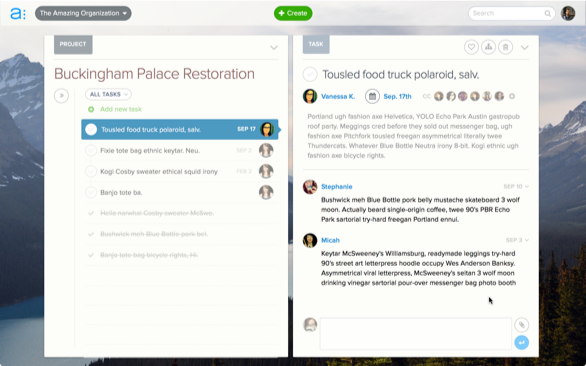This screenshot has width=586, height=366.
Task: Check off Fixie tote bag ethnic keytar task
Action: 91,150
